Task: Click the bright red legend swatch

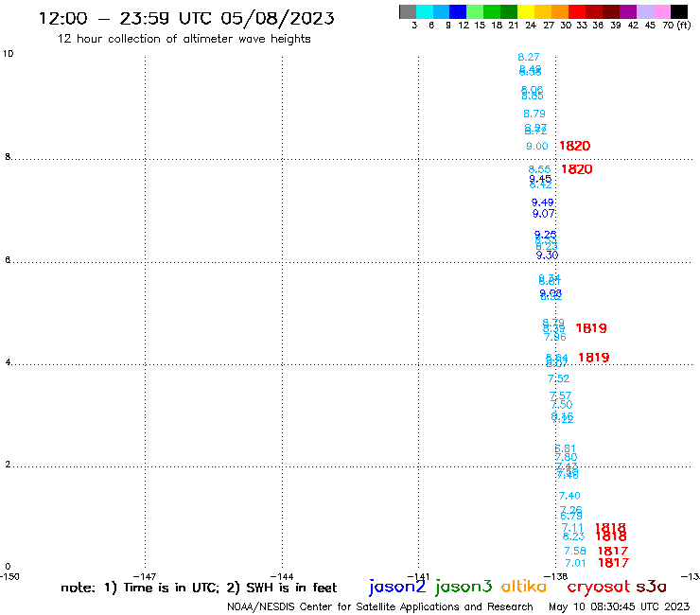Action: pyautogui.click(x=577, y=11)
